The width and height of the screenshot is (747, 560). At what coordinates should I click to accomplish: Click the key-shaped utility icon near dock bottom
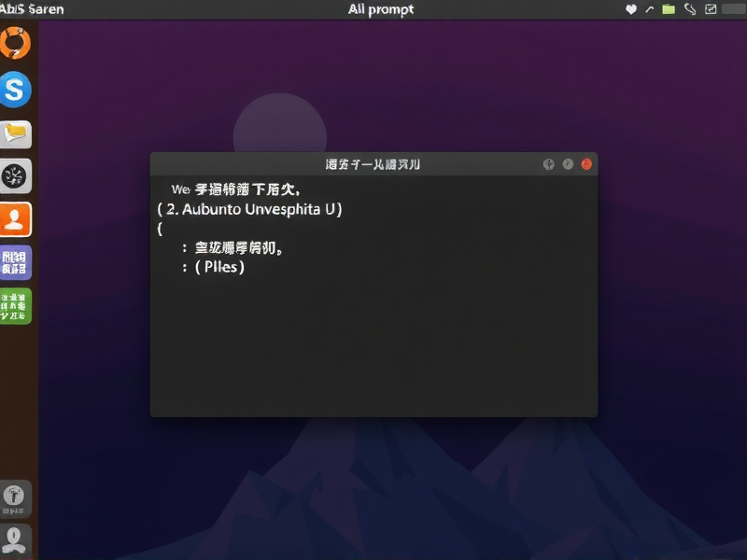click(16, 497)
